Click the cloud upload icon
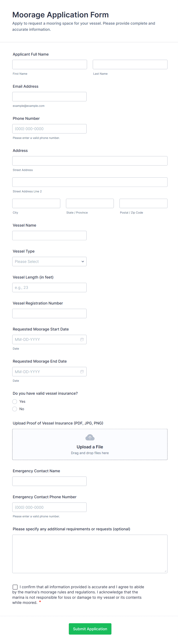The image size is (178, 644). click(90, 437)
